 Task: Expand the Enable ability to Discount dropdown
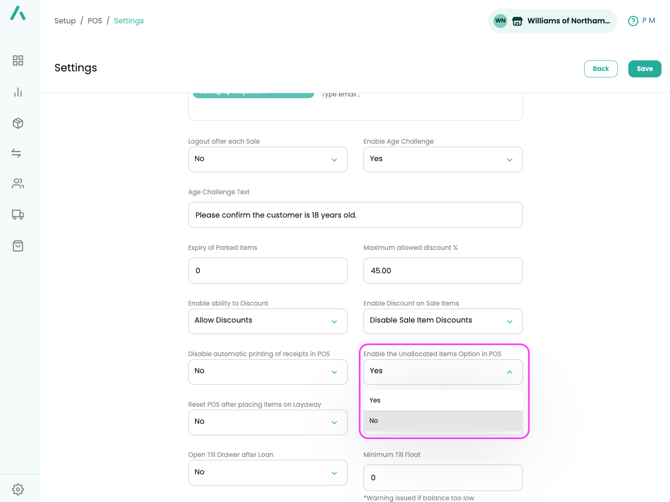(x=267, y=321)
